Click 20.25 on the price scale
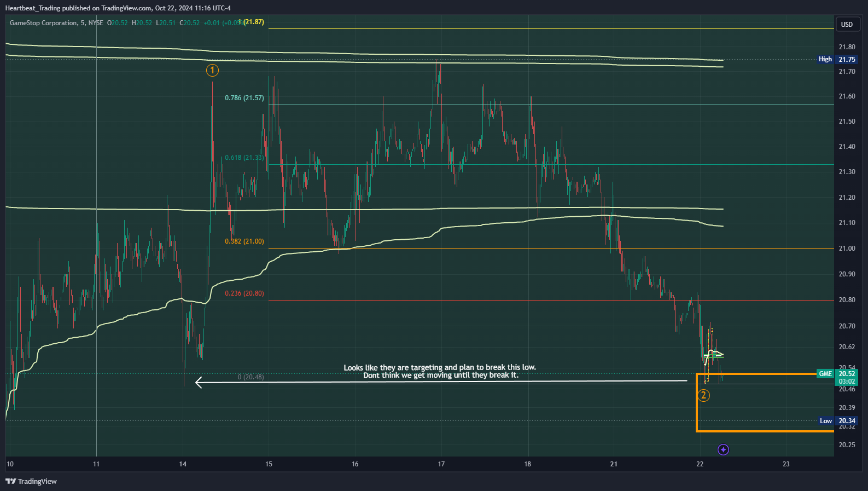 pyautogui.click(x=847, y=445)
